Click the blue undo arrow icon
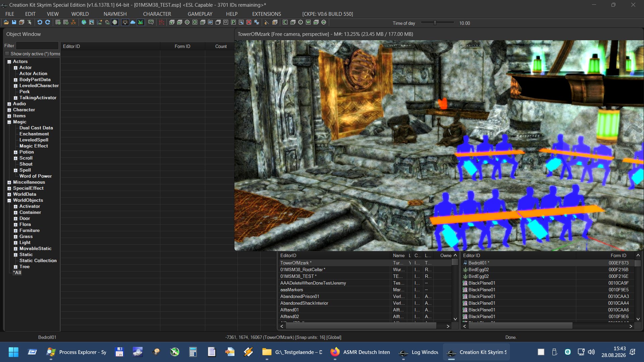This screenshot has height=362, width=644. click(40, 22)
